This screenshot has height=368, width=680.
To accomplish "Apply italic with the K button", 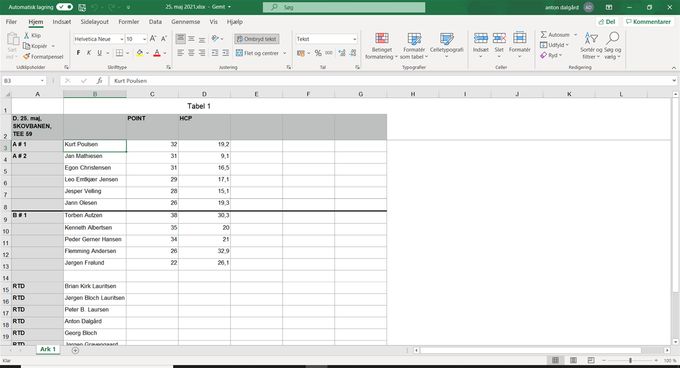I will coord(88,53).
